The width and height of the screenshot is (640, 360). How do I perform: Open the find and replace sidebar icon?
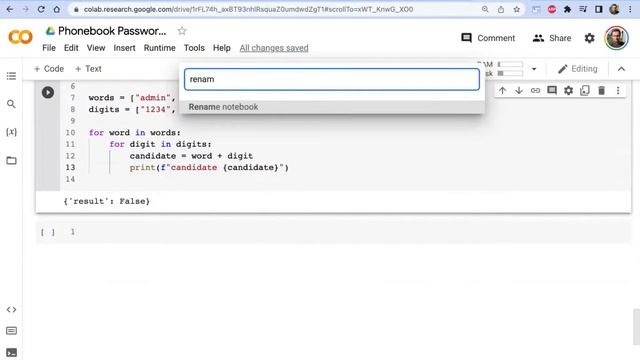(x=11, y=104)
